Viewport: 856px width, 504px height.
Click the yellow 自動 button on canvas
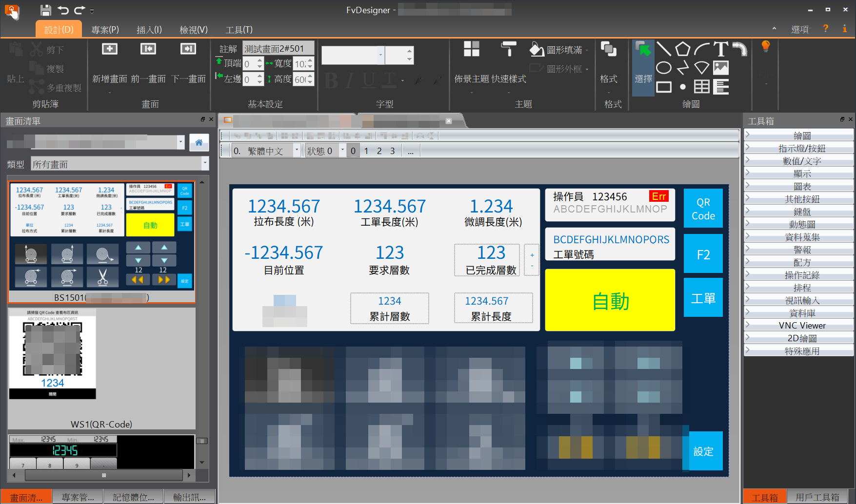pyautogui.click(x=610, y=301)
